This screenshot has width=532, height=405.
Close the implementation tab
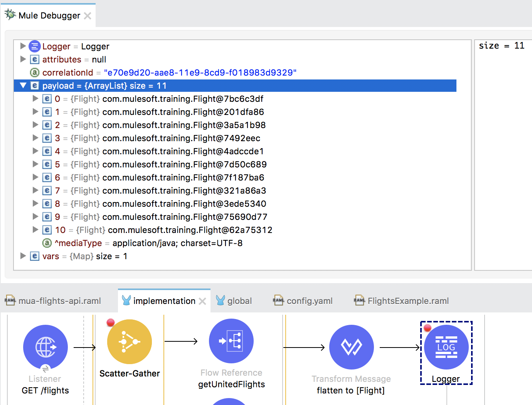coord(202,301)
